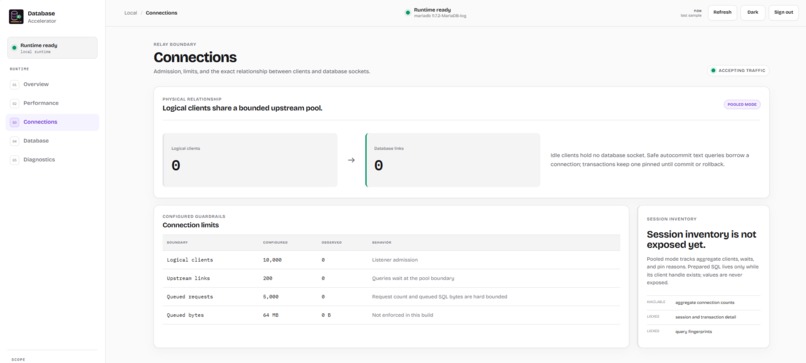Click the Diagnostics numbered icon in sidebar
Viewport: 806px width, 363px height.
pos(14,160)
